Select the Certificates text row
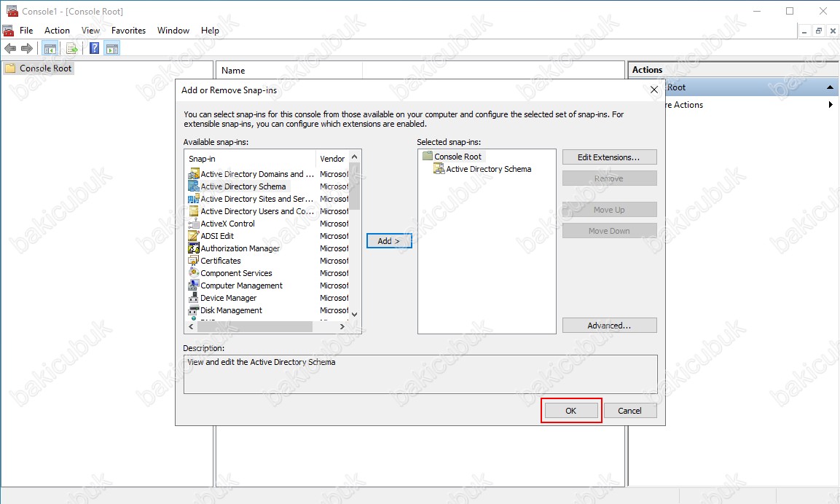This screenshot has height=504, width=840. pyautogui.click(x=221, y=260)
